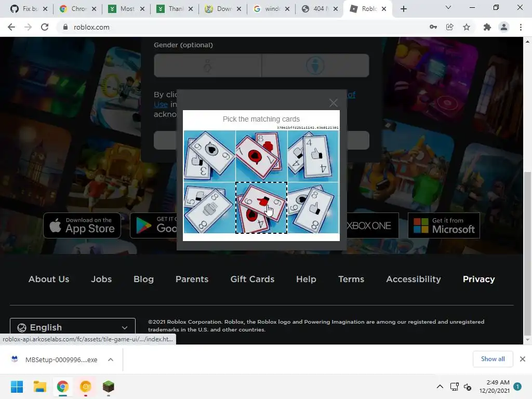Expand the English language dropdown
This screenshot has height=399, width=532.
point(73,327)
